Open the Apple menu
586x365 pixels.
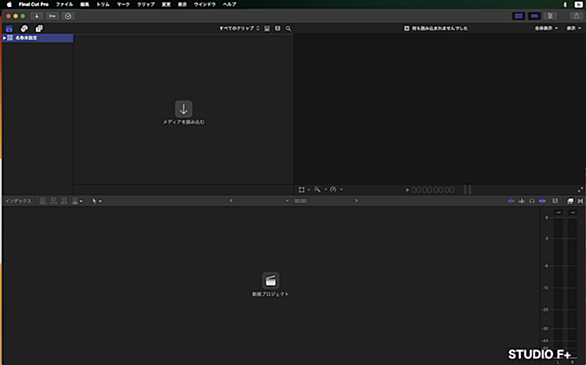9,4
